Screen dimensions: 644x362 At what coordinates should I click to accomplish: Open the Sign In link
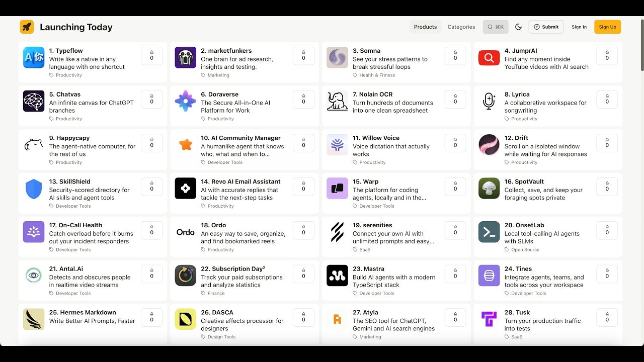pyautogui.click(x=579, y=27)
